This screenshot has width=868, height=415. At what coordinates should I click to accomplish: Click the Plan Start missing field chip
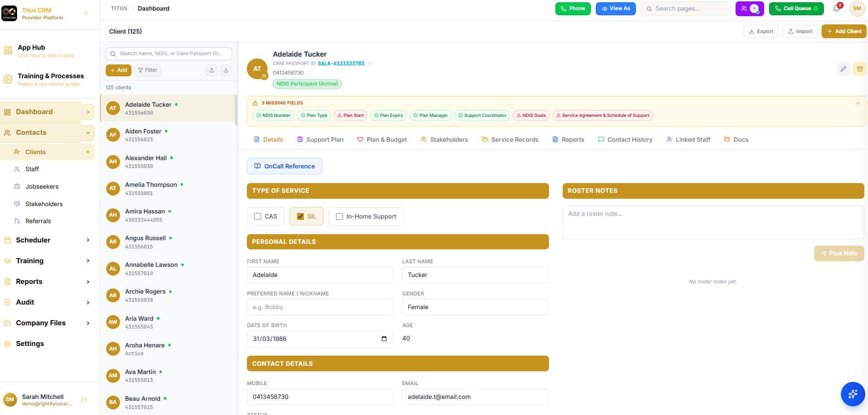point(350,115)
